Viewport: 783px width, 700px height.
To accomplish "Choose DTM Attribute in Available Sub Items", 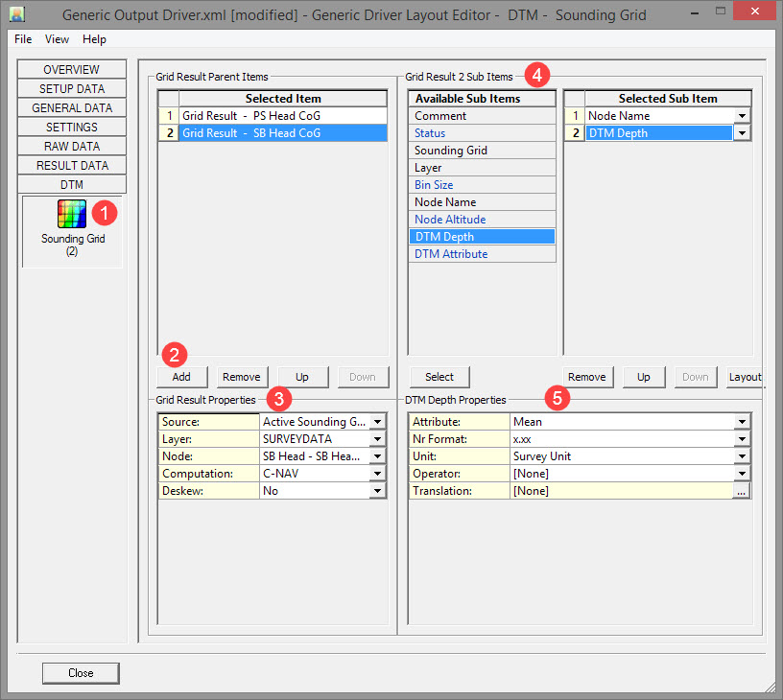I will (482, 254).
